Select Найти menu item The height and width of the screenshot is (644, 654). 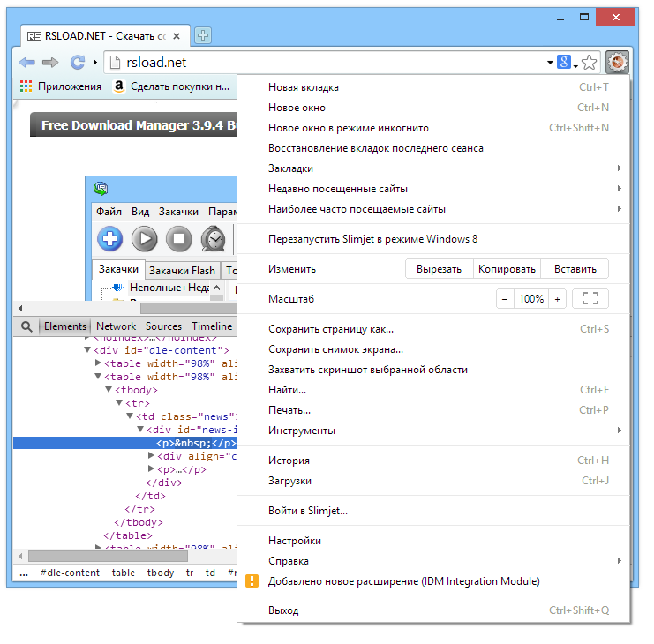(433, 390)
